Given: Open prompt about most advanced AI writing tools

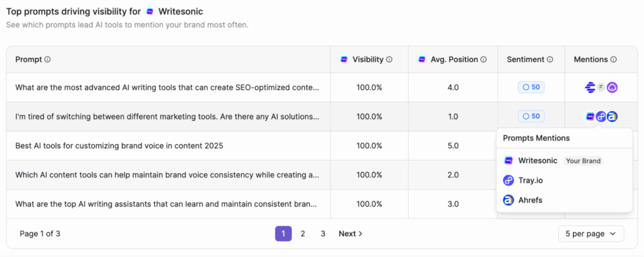Looking at the screenshot, I should [167, 88].
